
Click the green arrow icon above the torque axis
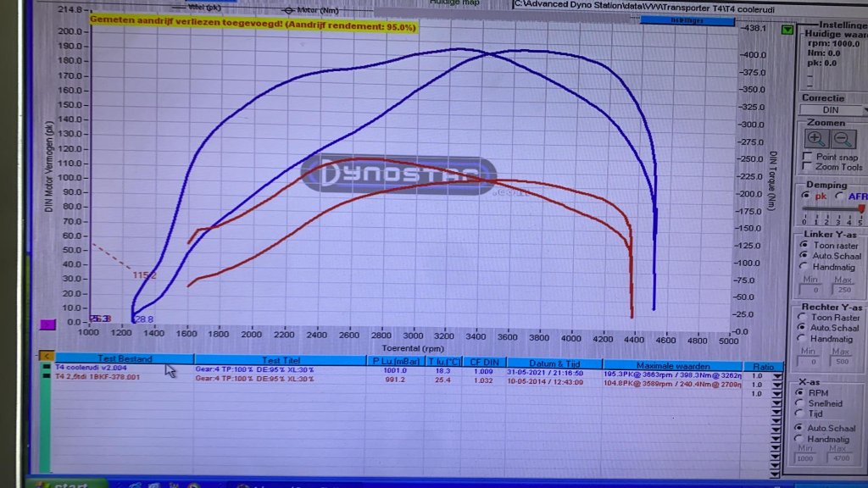point(787,30)
